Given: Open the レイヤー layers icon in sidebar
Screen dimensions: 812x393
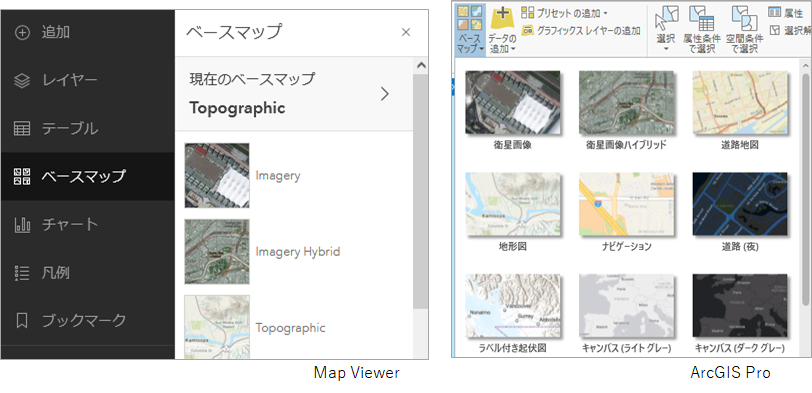Looking at the screenshot, I should coord(22,80).
